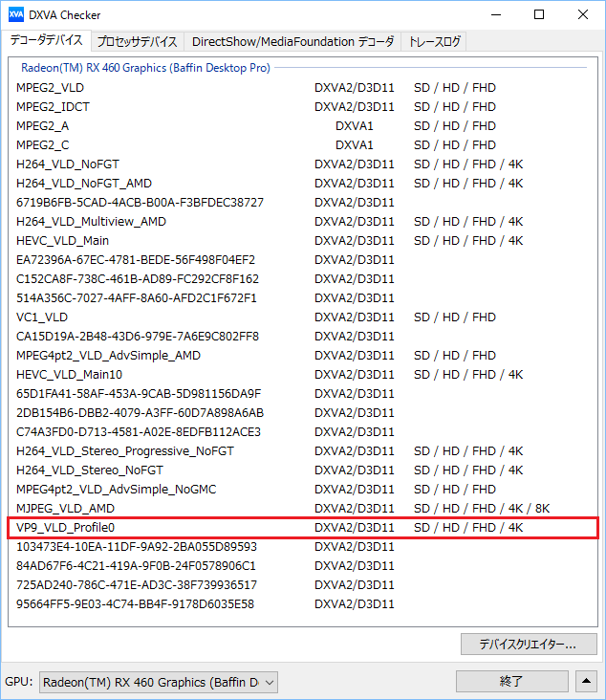This screenshot has height=700, width=606.
Task: Close the DXVA Checker window
Action: pyautogui.click(x=583, y=14)
